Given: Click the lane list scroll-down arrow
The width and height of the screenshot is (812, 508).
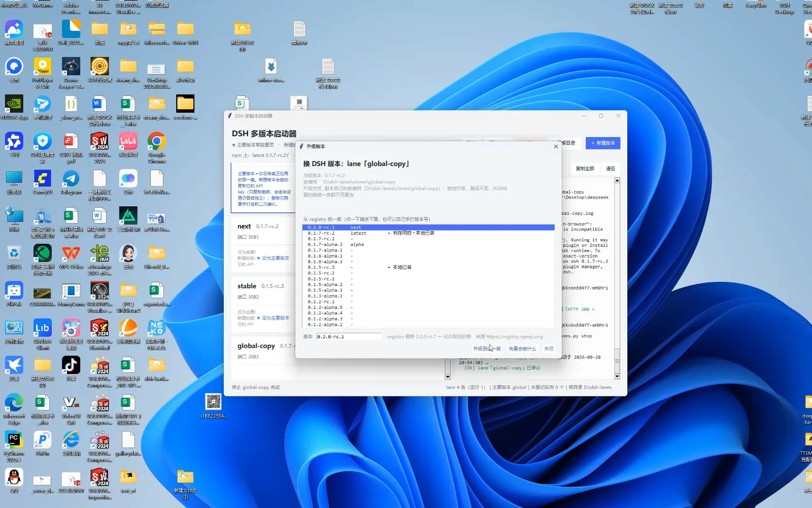Looking at the screenshot, I should [x=448, y=377].
